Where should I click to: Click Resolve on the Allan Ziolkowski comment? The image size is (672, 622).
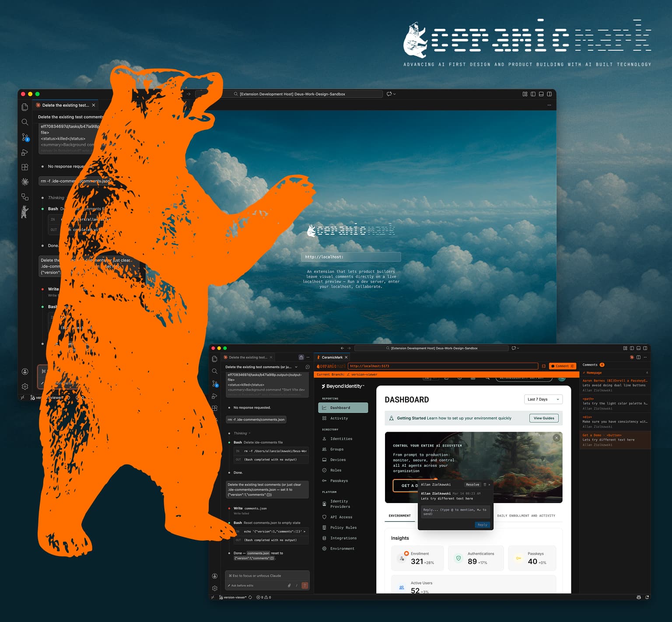point(472,485)
